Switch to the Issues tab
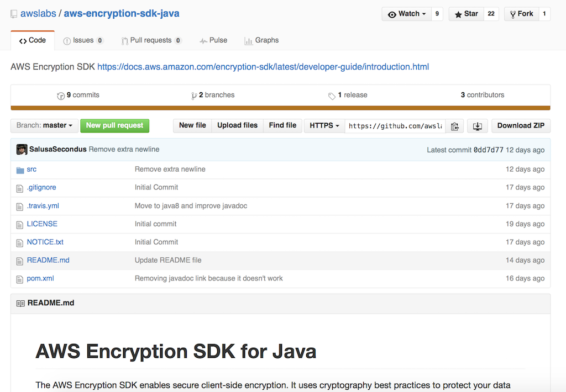Viewport: 566px width, 392px height. pyautogui.click(x=83, y=40)
